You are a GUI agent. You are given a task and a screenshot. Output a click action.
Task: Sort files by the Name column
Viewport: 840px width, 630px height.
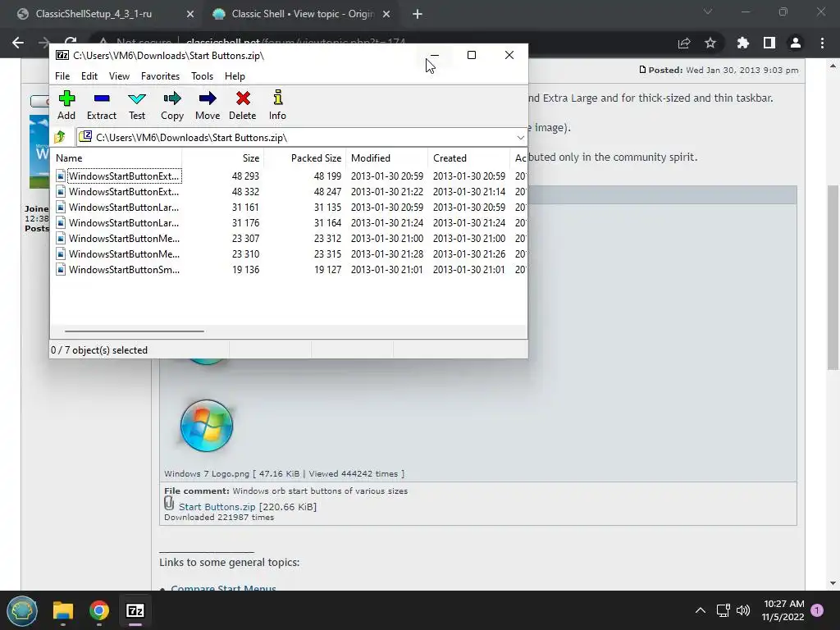pyautogui.click(x=116, y=158)
